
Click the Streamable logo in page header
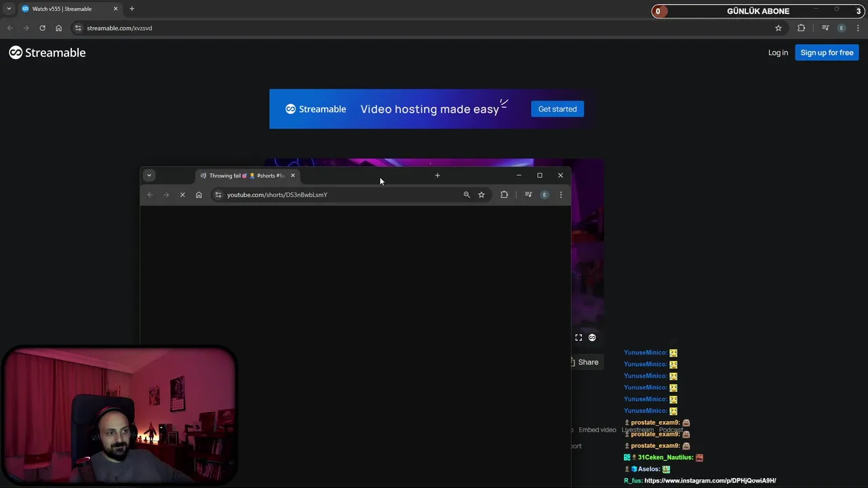[47, 53]
